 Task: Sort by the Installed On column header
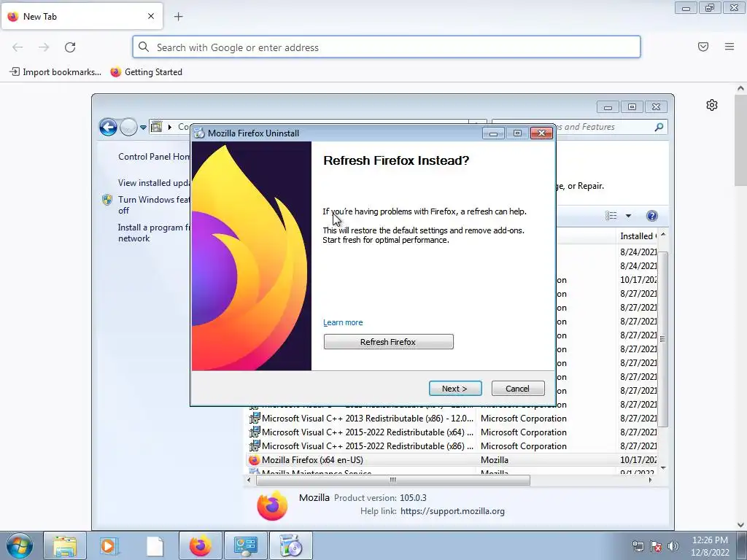(638, 236)
